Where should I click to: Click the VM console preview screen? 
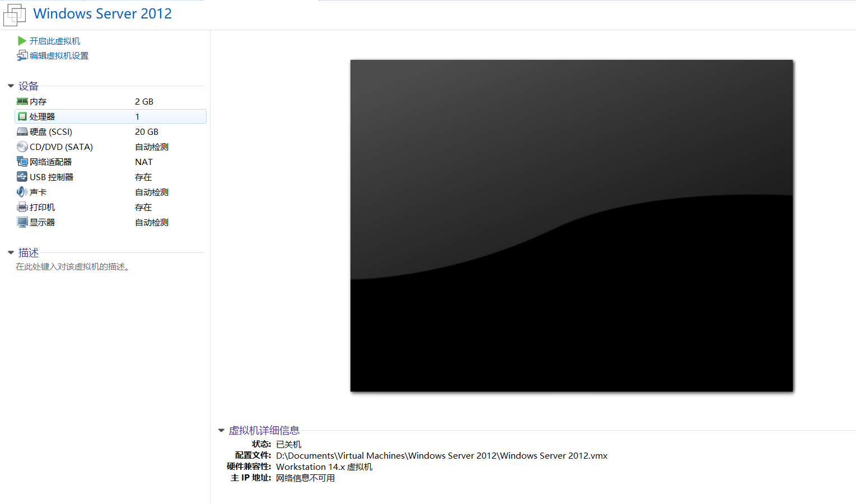(571, 225)
